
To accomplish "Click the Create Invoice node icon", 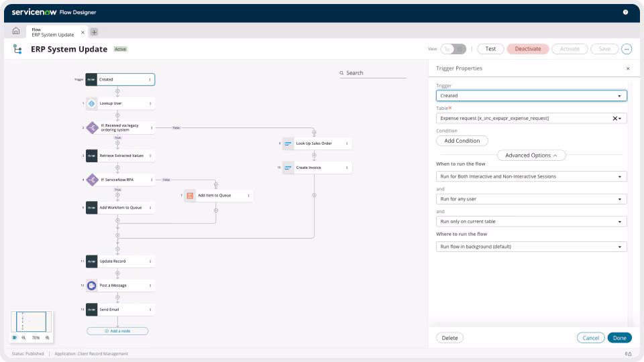I will click(288, 168).
